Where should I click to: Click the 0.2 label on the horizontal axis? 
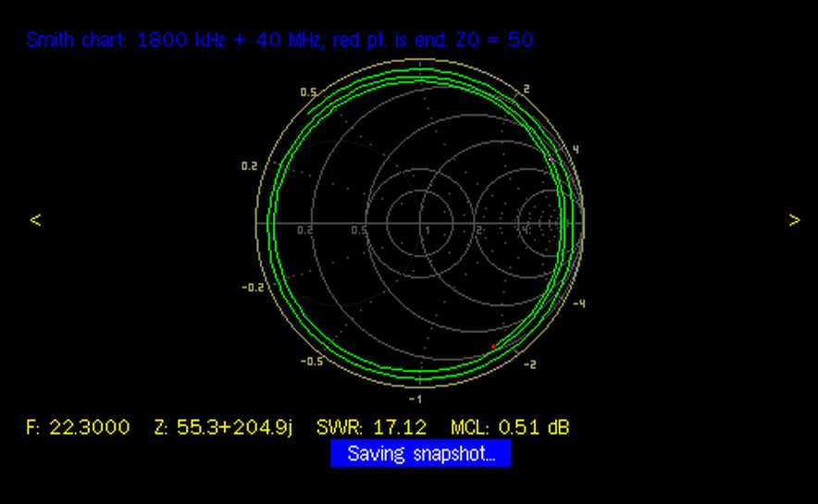pyautogui.click(x=304, y=229)
